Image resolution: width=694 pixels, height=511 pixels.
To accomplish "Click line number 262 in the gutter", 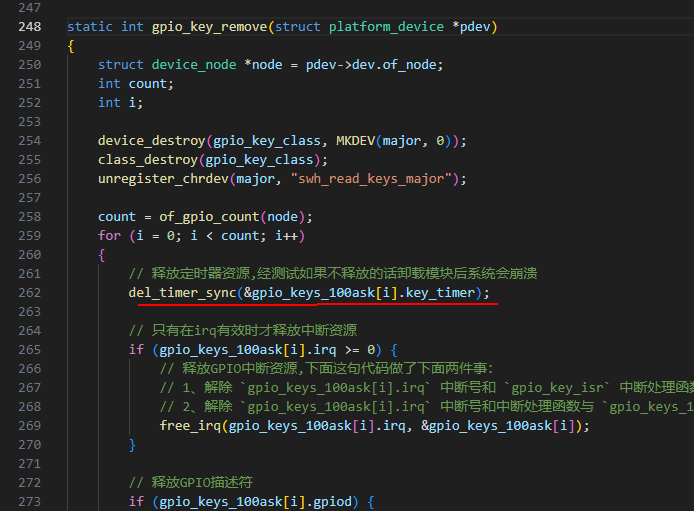I will 30,293.
